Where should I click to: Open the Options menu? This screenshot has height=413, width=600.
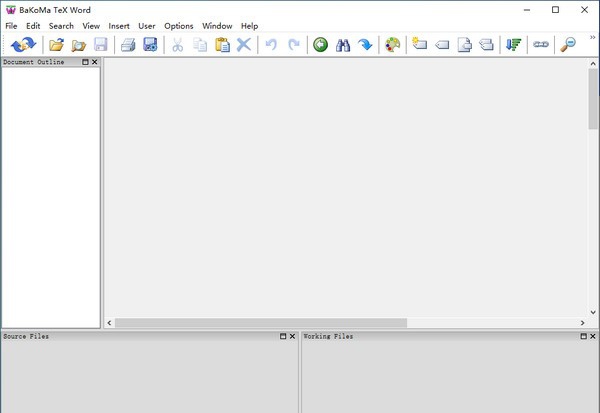179,25
